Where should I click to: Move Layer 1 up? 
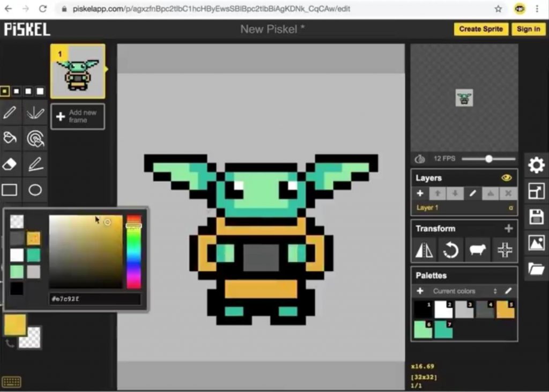click(437, 194)
